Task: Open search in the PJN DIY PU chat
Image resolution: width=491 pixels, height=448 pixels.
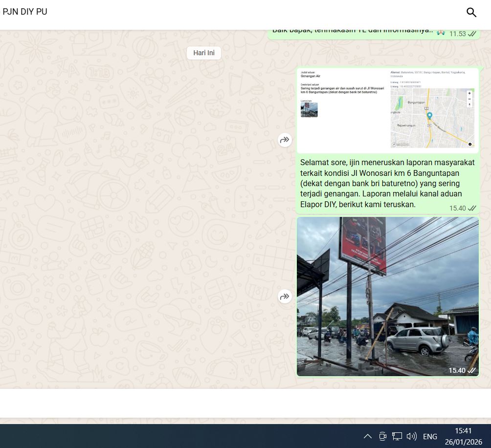Action: (x=471, y=13)
